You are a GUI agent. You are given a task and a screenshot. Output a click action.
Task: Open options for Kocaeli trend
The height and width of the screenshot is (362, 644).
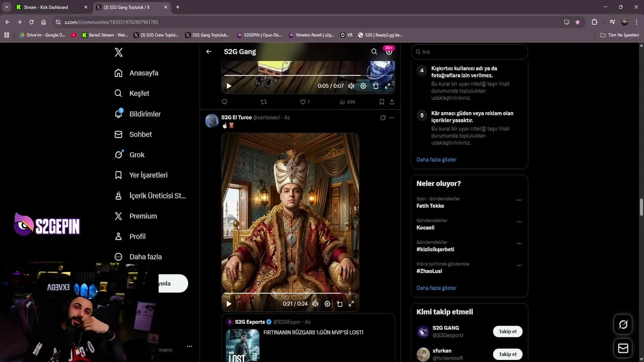coord(519,222)
